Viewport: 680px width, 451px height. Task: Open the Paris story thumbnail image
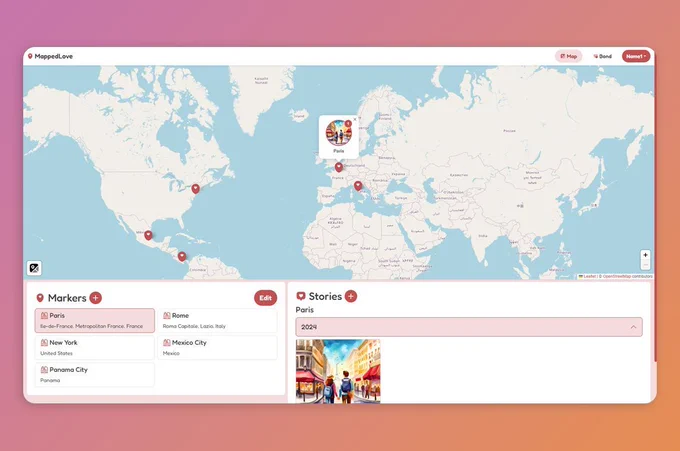pyautogui.click(x=338, y=371)
